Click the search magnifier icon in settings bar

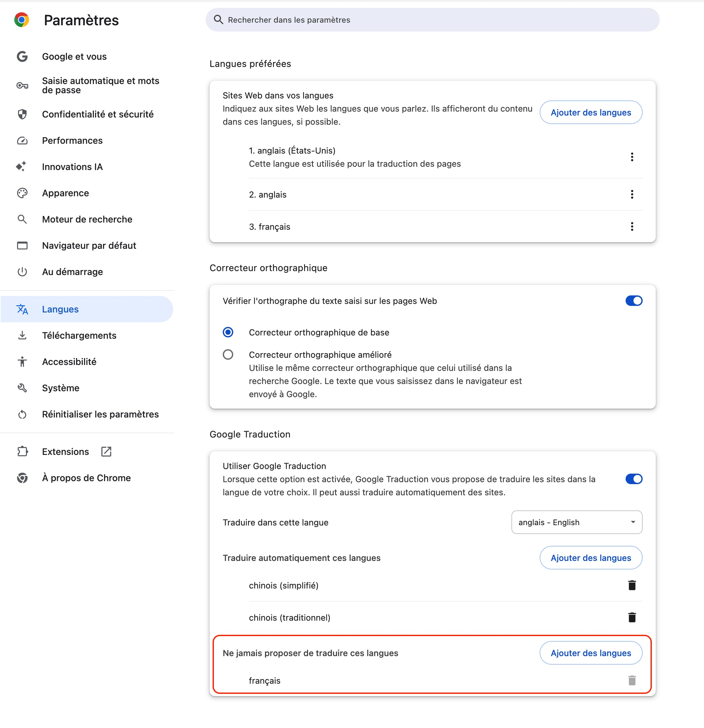(218, 20)
